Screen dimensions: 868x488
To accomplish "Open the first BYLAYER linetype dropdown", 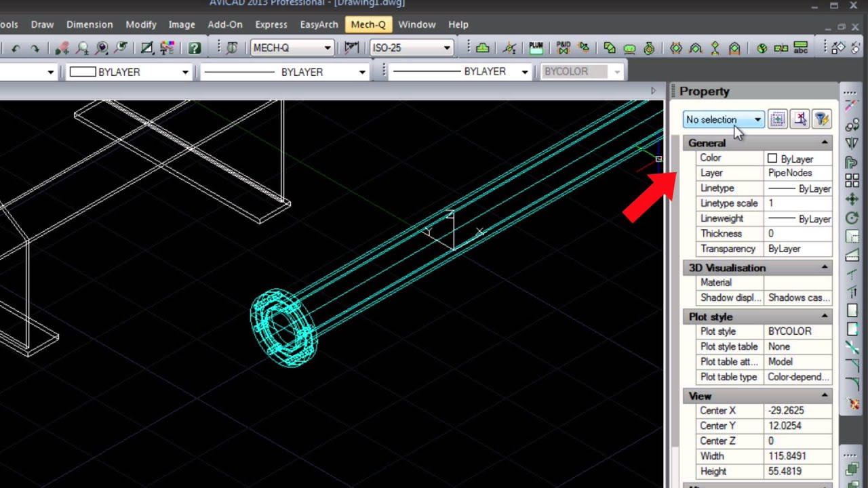I will tap(362, 72).
